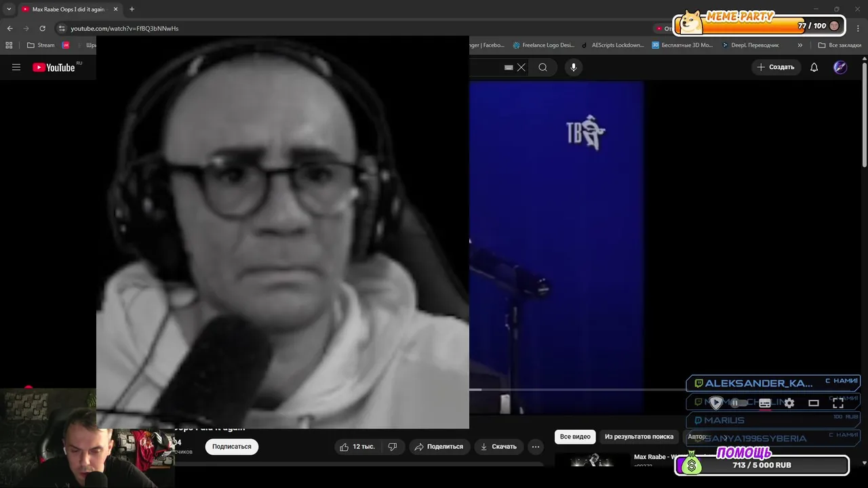Open the Stream bookmarks folder
The height and width of the screenshot is (488, 868).
[x=41, y=45]
